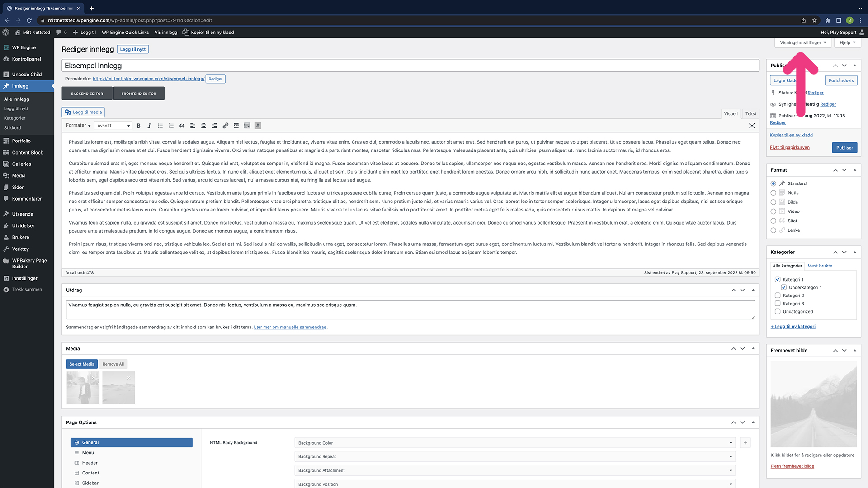Apply bulleted list formatting
Image resolution: width=868 pixels, height=488 pixels.
tap(160, 126)
